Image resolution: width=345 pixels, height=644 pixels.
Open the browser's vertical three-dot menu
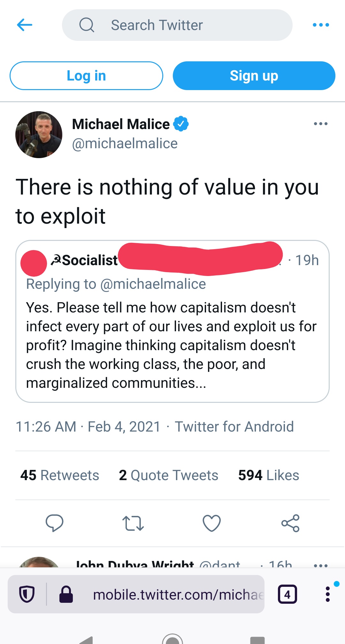tap(327, 594)
